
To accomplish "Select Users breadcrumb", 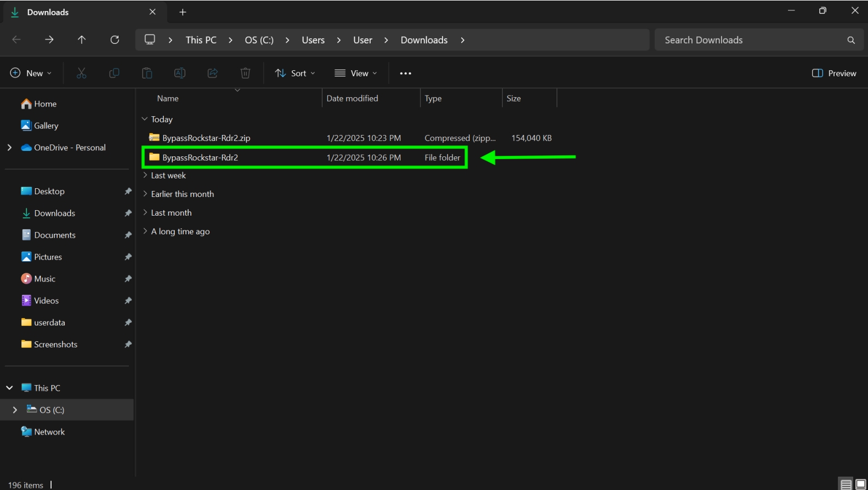I will [313, 40].
